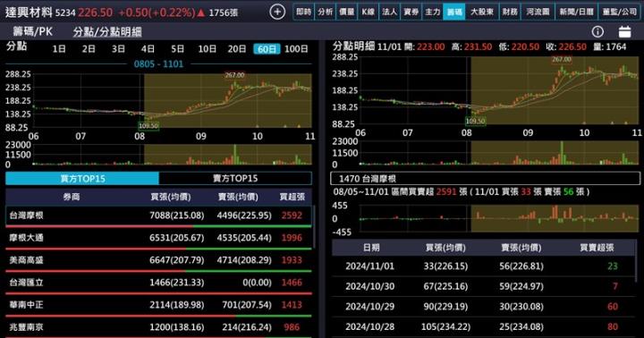Sort by the 券商 column header
This screenshot has width=644, height=338.
pos(71,197)
